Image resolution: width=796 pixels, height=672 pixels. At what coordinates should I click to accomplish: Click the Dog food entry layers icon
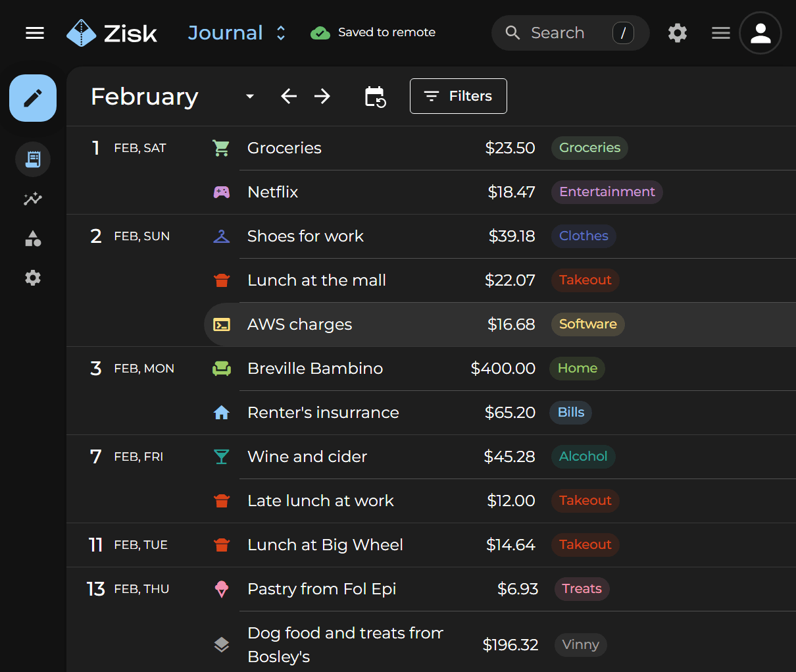[222, 645]
